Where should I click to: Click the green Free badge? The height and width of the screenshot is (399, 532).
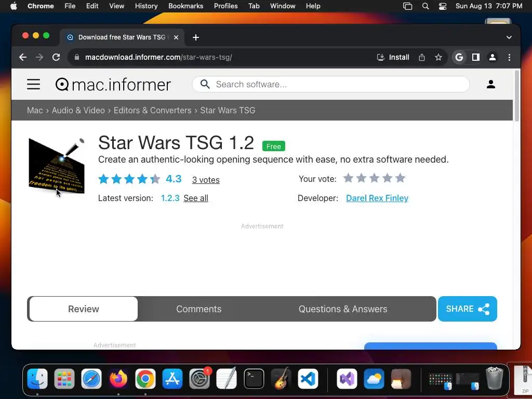(273, 146)
